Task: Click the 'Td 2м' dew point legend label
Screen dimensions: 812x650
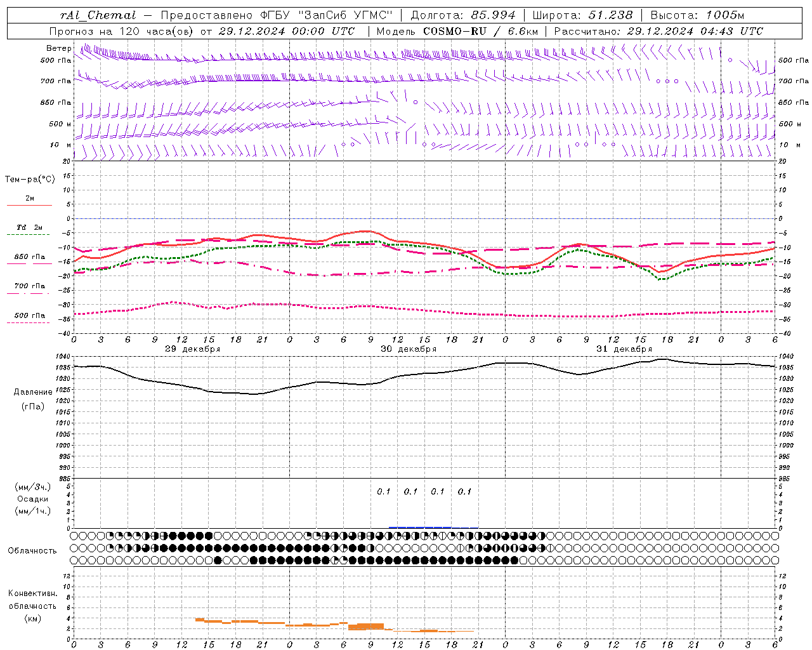Action: pos(30,227)
